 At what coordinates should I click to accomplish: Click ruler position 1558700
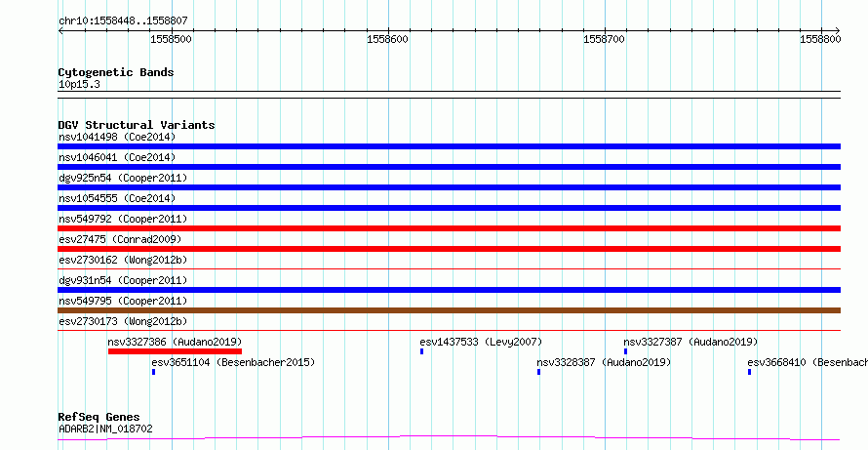pos(605,39)
